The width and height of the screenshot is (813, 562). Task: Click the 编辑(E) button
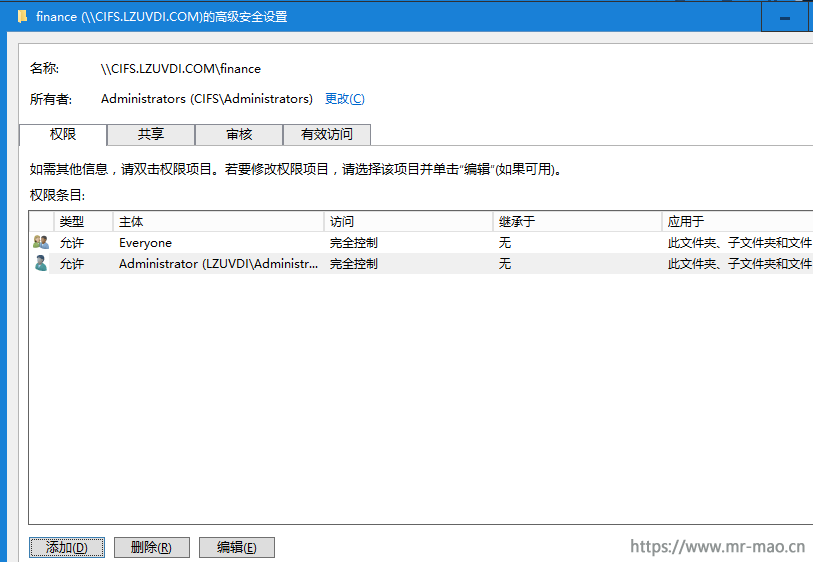tap(236, 547)
